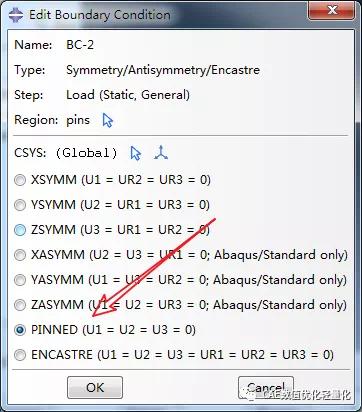The height and width of the screenshot is (412, 362).
Task: Click the Abaqus dialog title bar icon
Action: coord(16,15)
